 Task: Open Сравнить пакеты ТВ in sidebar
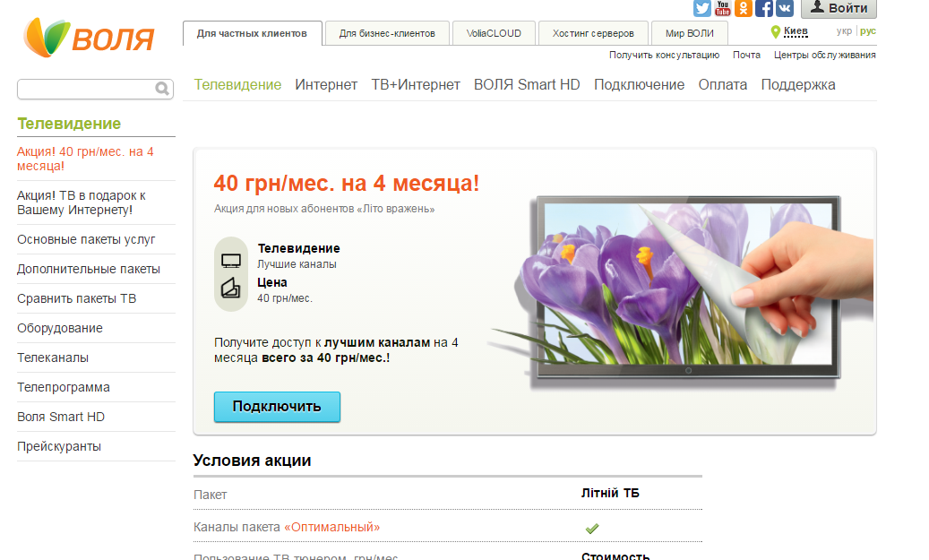click(x=77, y=298)
